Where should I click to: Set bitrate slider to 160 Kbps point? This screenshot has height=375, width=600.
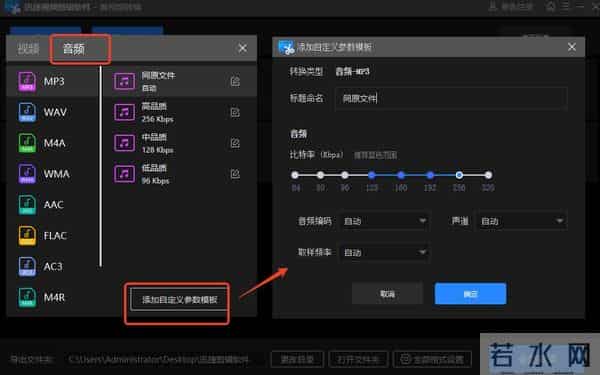pos(401,175)
